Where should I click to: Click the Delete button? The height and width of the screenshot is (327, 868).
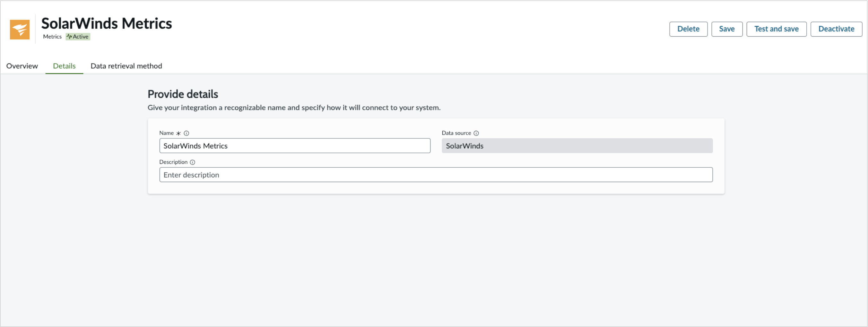[688, 29]
